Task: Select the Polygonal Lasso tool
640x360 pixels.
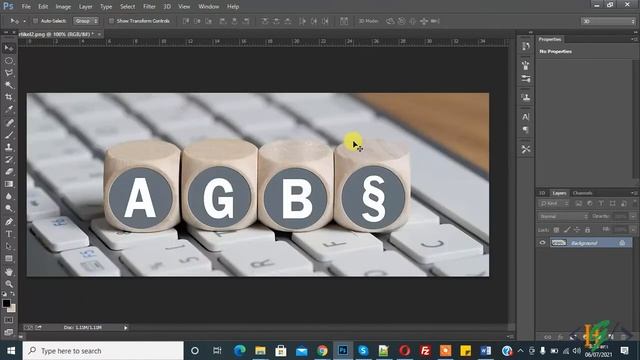Action: click(9, 73)
